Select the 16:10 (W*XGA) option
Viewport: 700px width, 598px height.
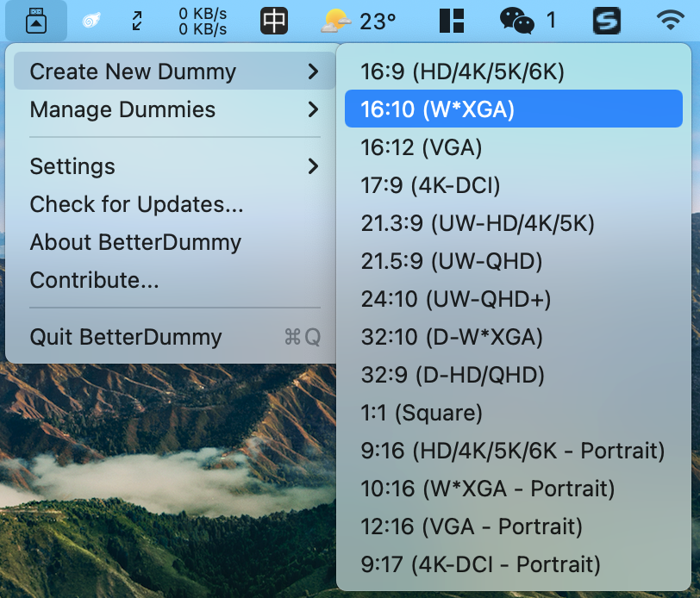[514, 109]
